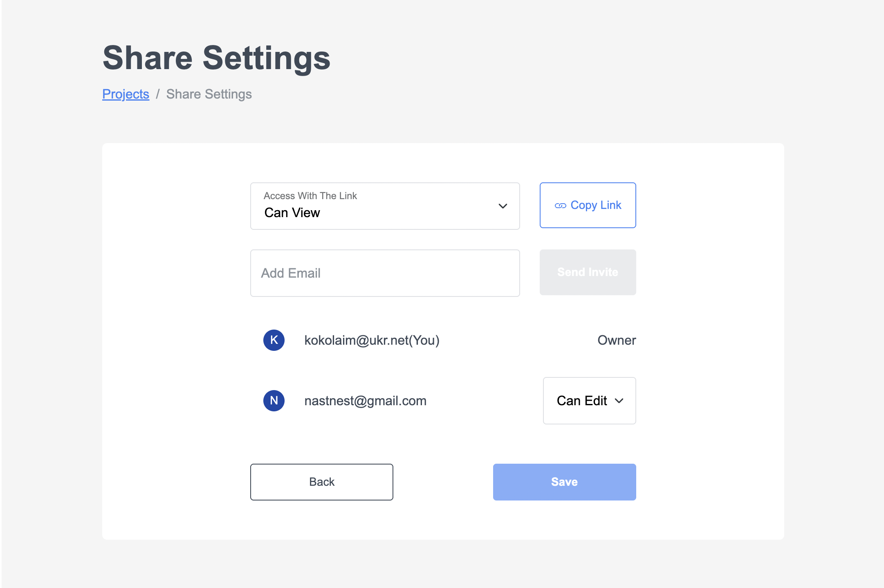Open the Can Edit permission dropdown
This screenshot has width=884, height=588.
click(589, 401)
